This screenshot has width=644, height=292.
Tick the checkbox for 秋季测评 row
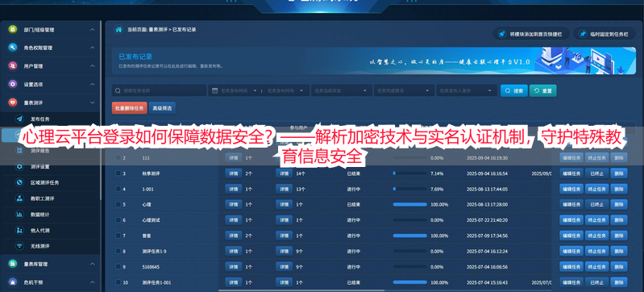tap(118, 173)
